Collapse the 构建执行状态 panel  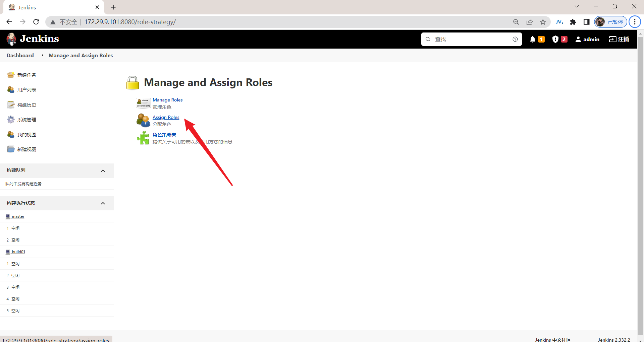[103, 203]
